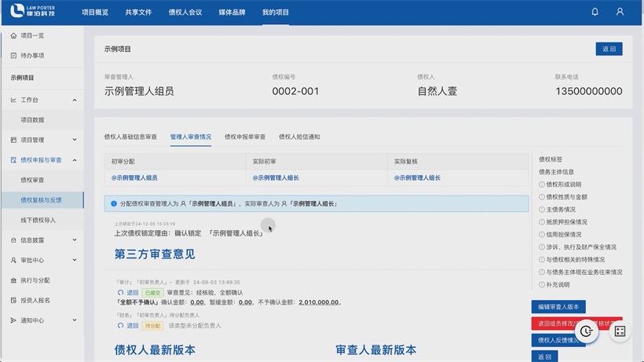Viewport: 644px width, 362px height.
Task: Click the top 返回 button in project header
Action: 609,49
